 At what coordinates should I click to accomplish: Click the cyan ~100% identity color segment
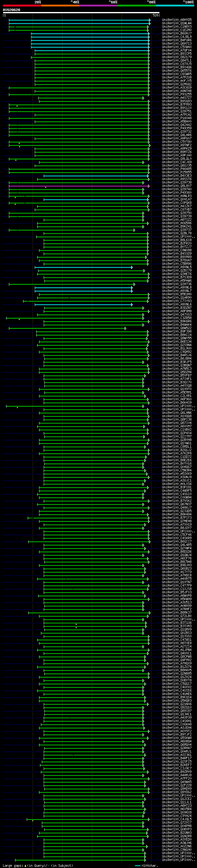(175, 6)
